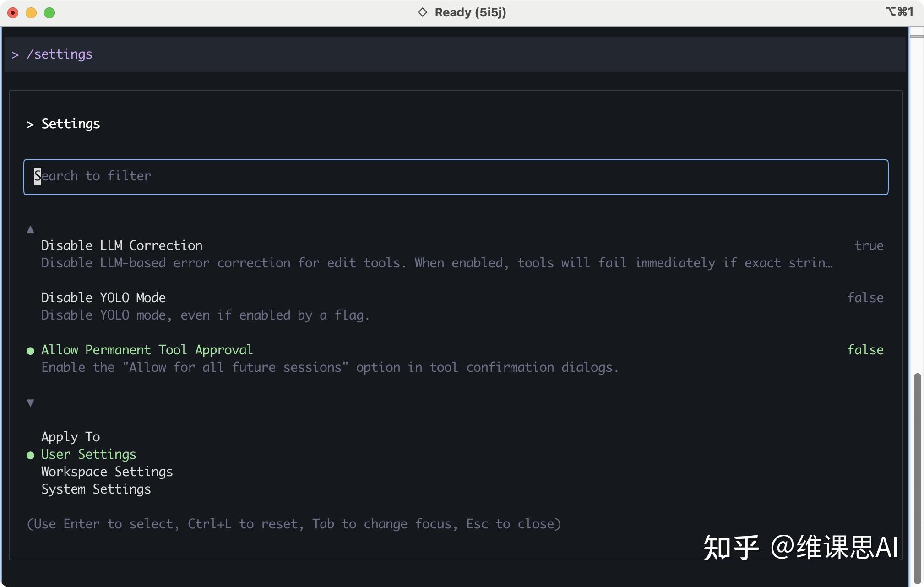Select User Settings scope

pos(89,454)
